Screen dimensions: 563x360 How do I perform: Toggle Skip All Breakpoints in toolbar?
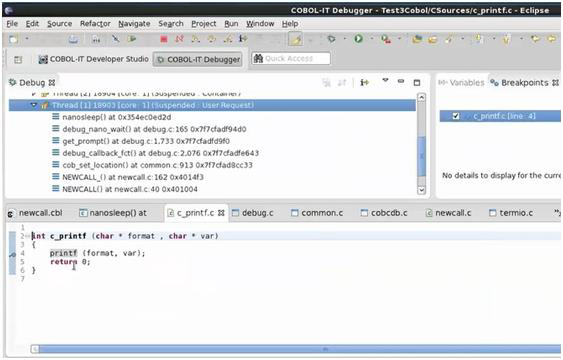click(x=115, y=39)
